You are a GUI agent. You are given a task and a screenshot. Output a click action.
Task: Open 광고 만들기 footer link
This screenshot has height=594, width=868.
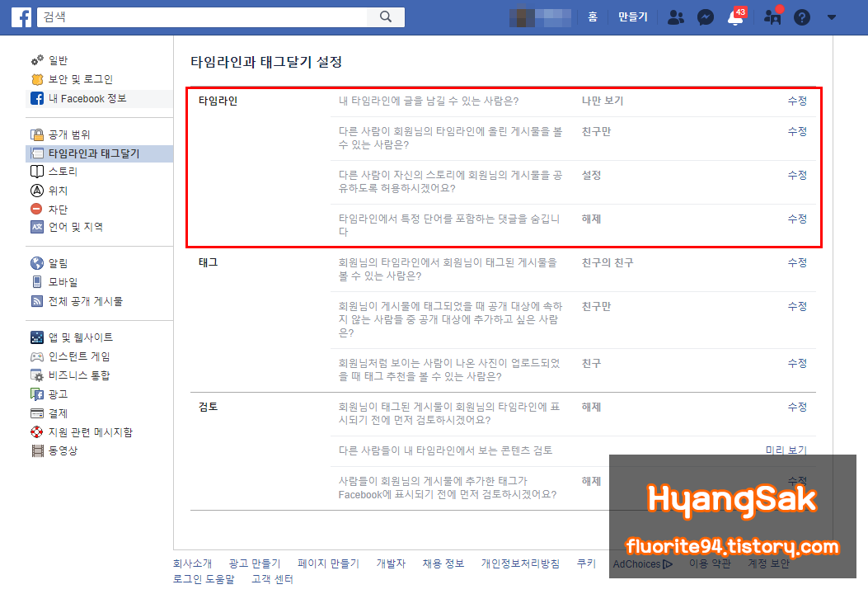[255, 563]
